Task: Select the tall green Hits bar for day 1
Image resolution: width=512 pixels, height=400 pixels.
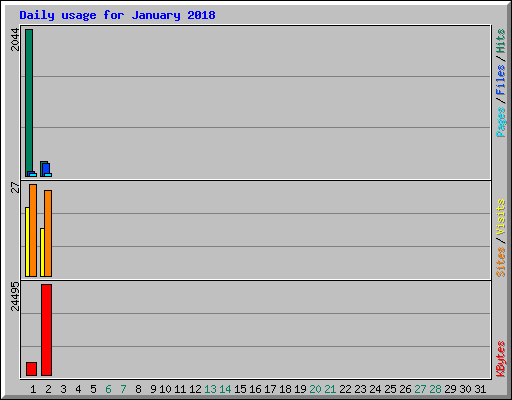Action: point(29,103)
